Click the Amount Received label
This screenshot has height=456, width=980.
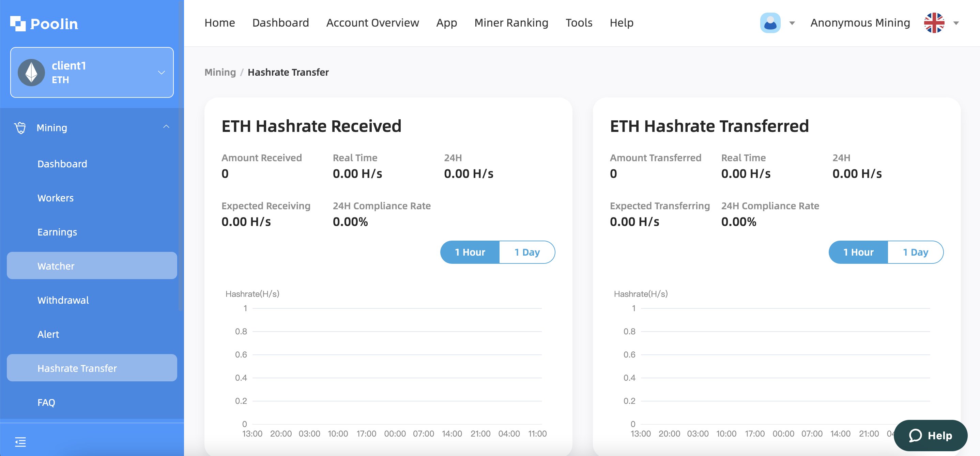[262, 157]
